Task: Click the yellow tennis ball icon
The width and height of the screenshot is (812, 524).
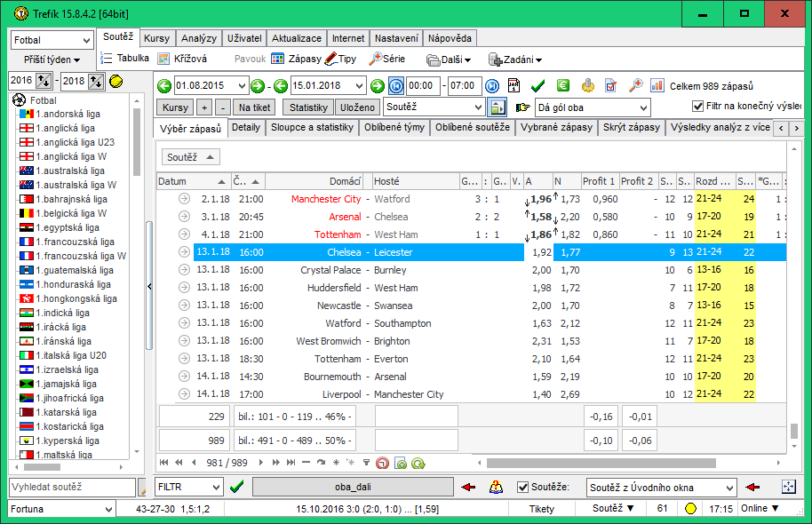Action: (116, 82)
